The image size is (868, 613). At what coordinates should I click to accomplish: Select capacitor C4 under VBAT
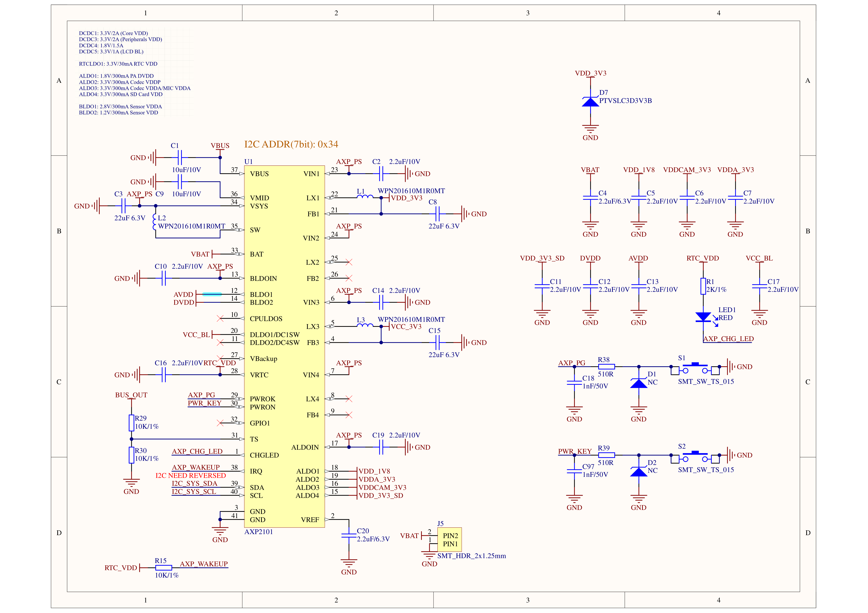[590, 198]
